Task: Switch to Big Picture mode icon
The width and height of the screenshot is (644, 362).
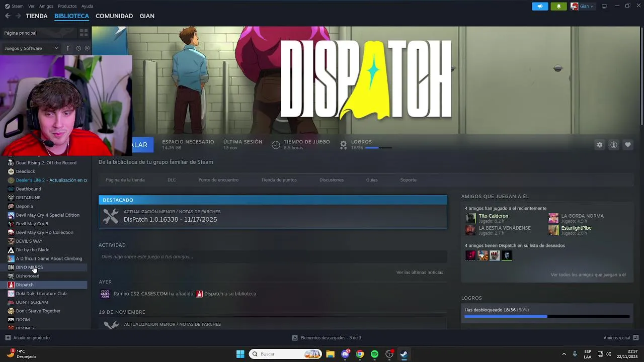Action: pos(604,6)
